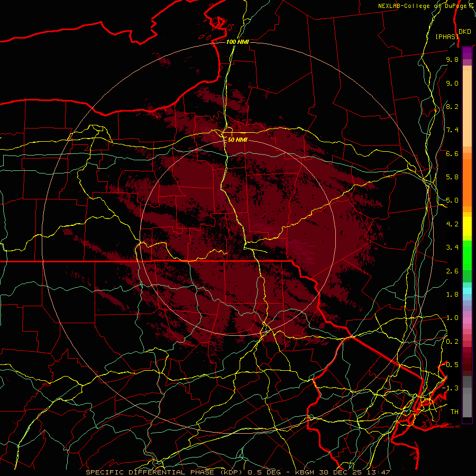Click the 9.0 value on the scale
The height and width of the screenshot is (476, 476).
click(x=452, y=83)
